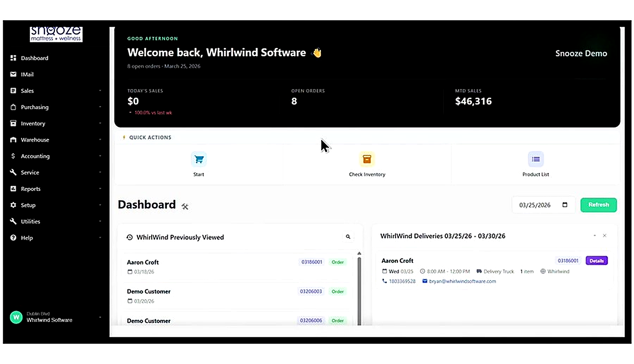Open order link 03206003

(311, 291)
